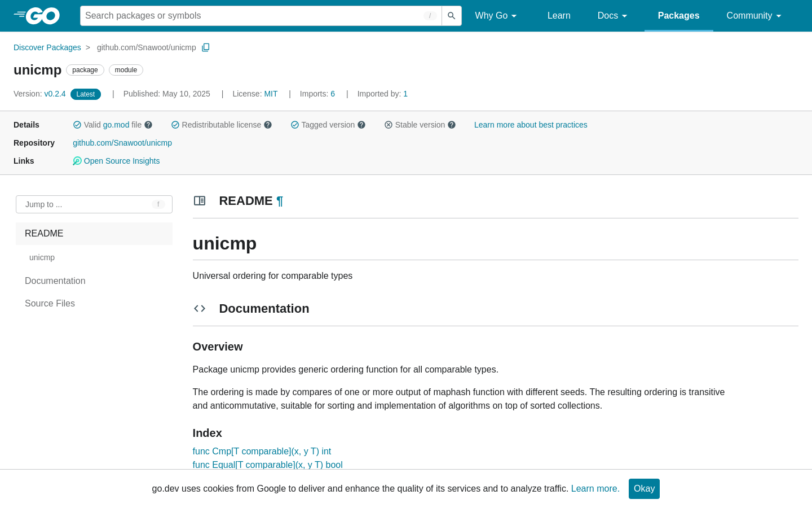
Task: Click the help icon next to Redistributable license
Action: click(x=268, y=125)
